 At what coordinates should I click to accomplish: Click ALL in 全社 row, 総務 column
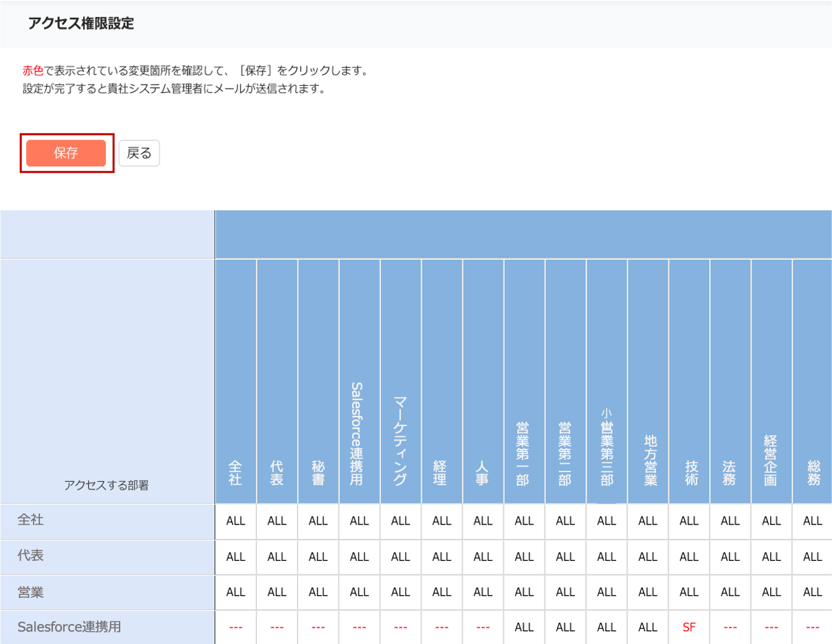pyautogui.click(x=813, y=521)
